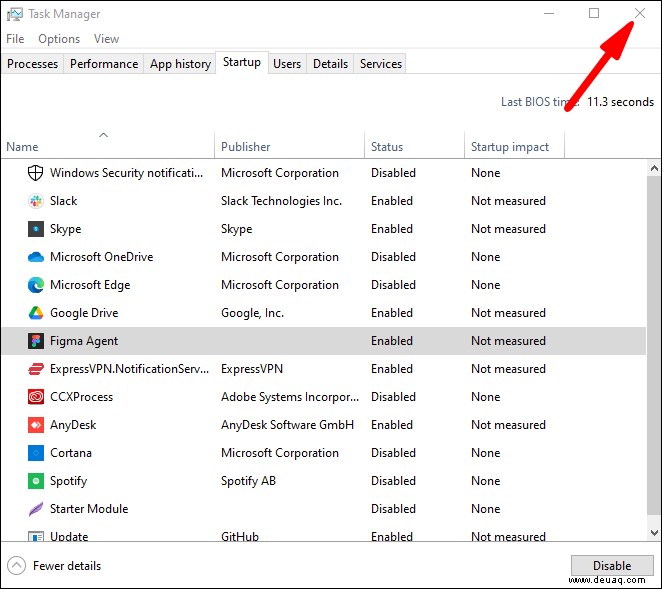Select the Figma Agent entry name

[84, 341]
